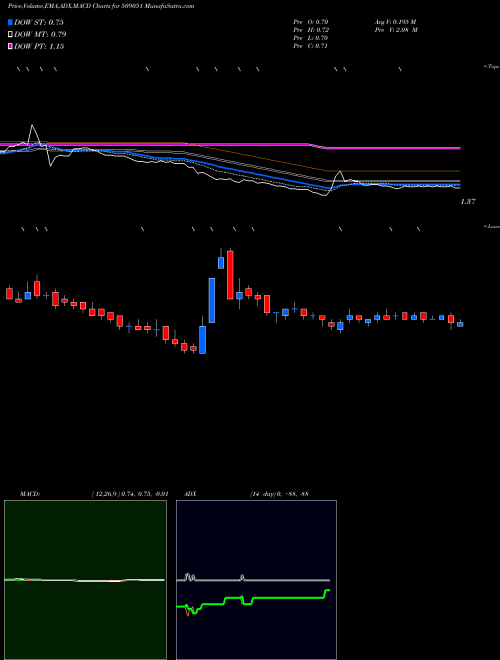500x660 pixels.
Task: Click the 'MACD:' panel heading
Action: click(x=29, y=494)
